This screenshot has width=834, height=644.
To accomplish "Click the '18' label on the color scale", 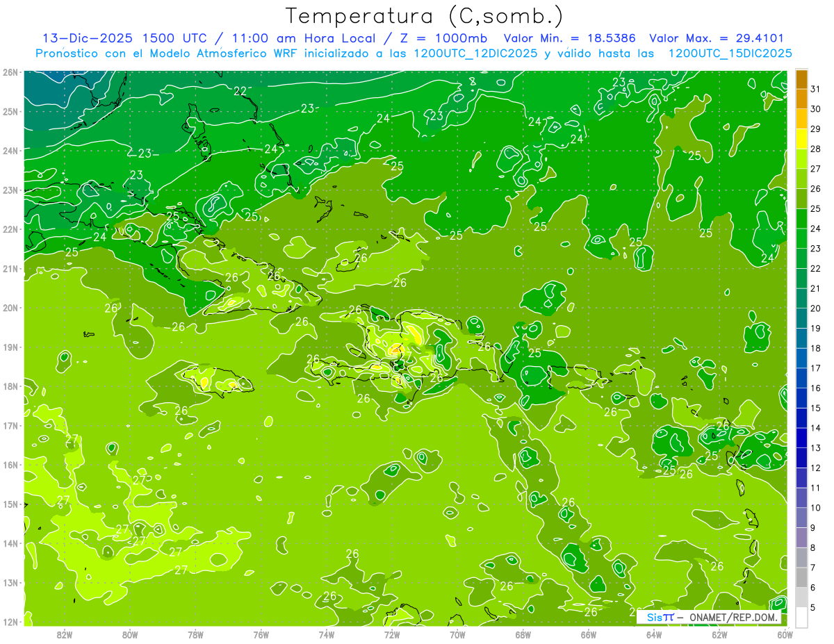I will tap(815, 349).
